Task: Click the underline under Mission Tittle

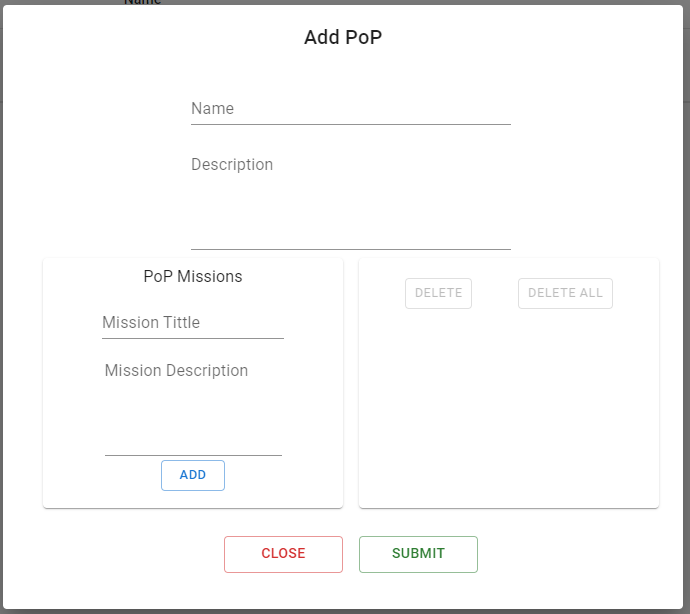Action: (x=193, y=338)
